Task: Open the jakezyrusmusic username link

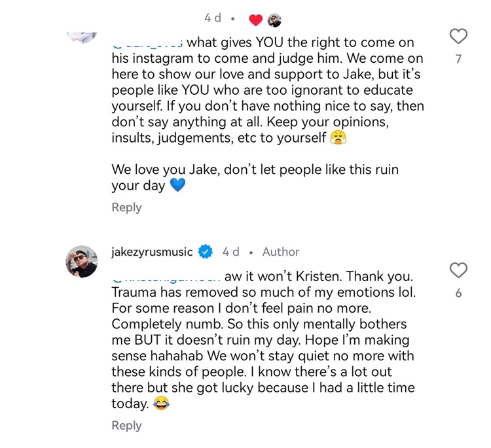Action: (x=153, y=252)
